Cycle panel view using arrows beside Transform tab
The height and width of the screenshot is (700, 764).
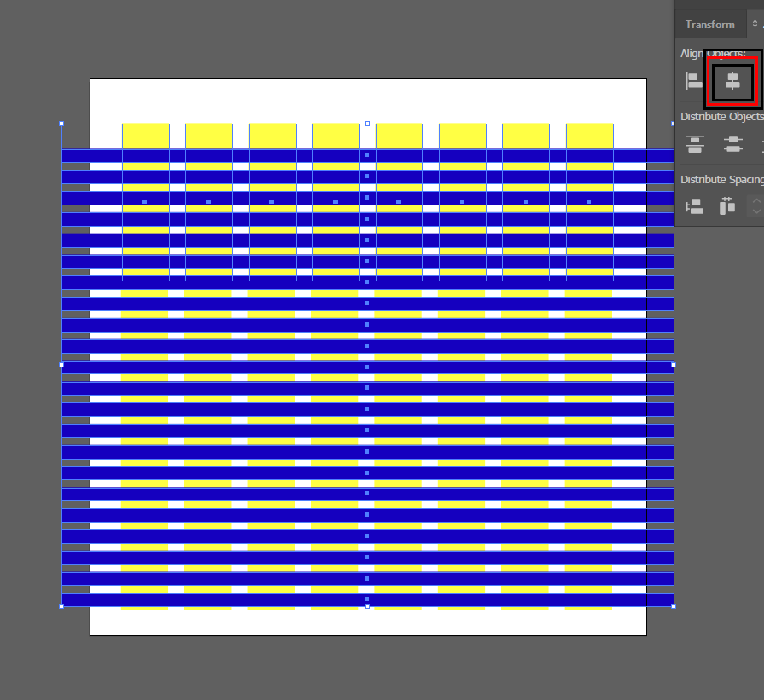click(755, 24)
